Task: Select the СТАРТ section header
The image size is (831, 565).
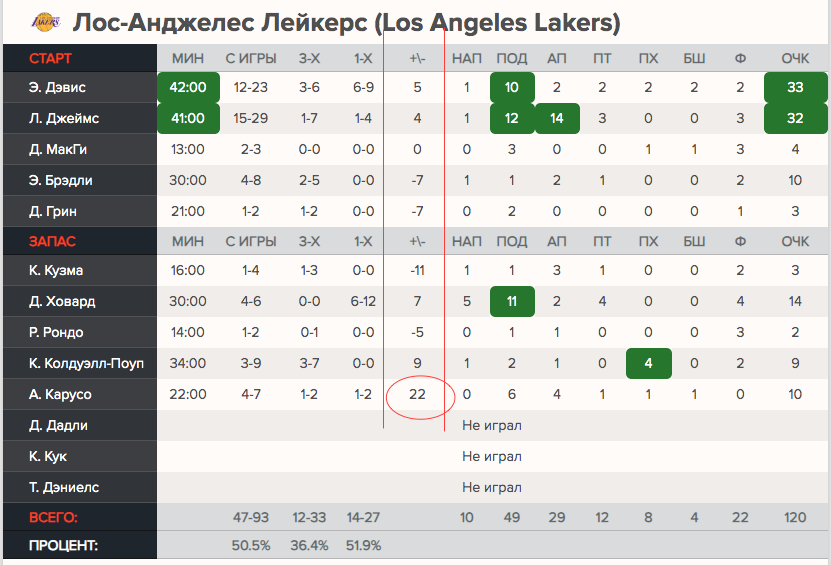Action: [x=50, y=58]
